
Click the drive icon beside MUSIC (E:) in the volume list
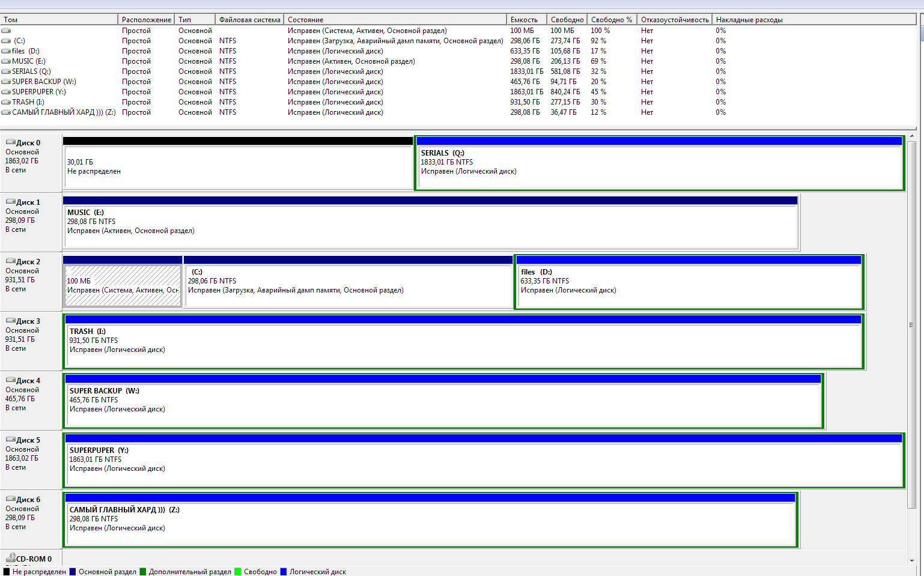pyautogui.click(x=6, y=61)
